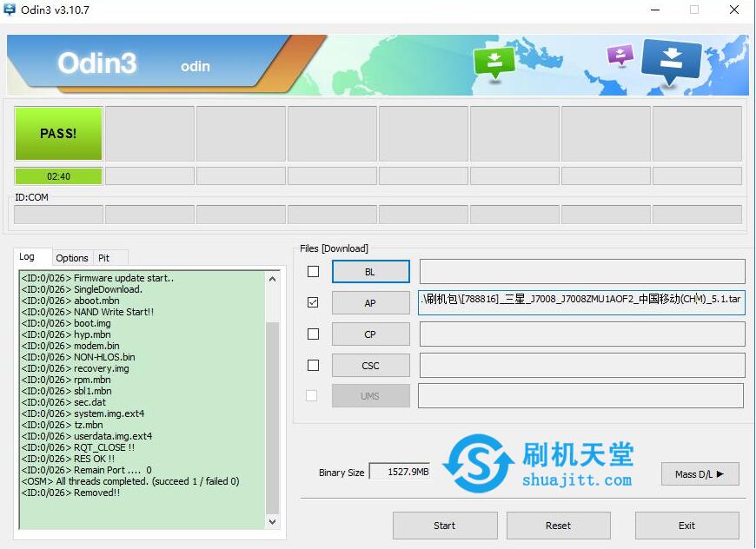Click the 'Files [Download]' group label
This screenshot has height=549, width=756.
[335, 248]
